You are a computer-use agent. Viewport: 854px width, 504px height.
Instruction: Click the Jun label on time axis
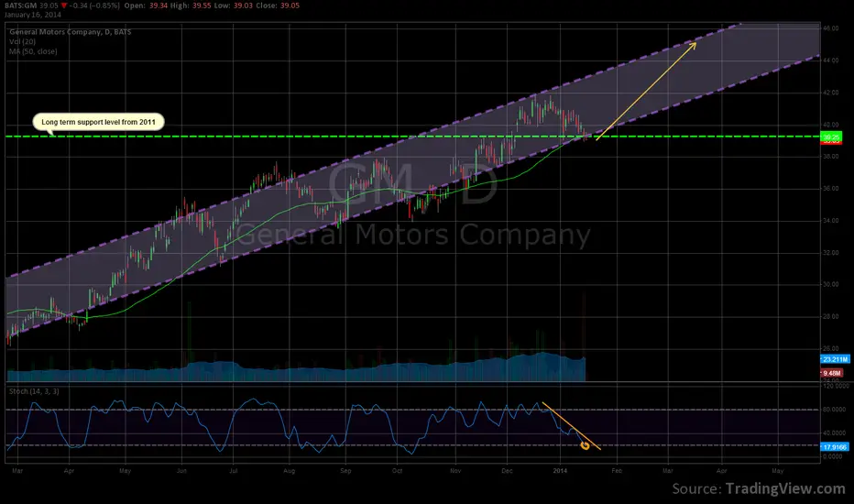tap(182, 471)
